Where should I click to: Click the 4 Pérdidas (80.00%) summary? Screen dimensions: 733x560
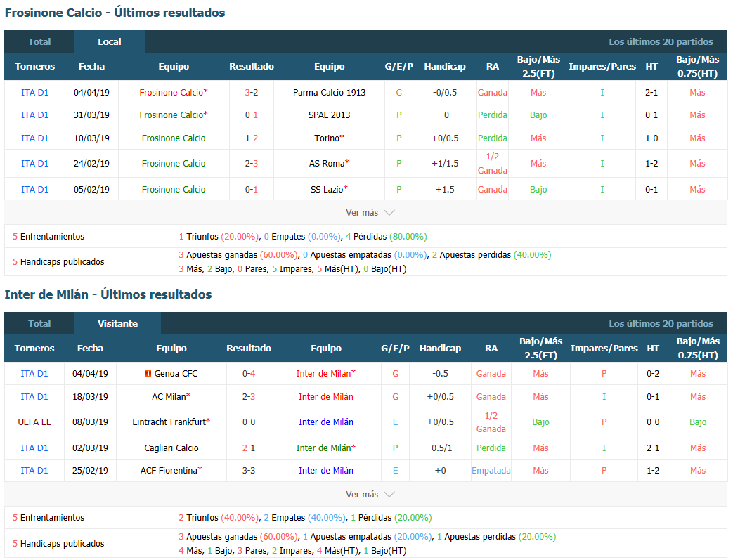386,237
